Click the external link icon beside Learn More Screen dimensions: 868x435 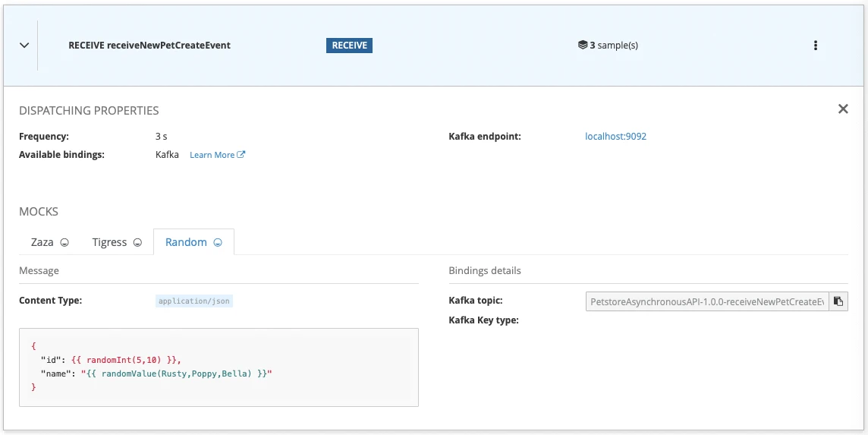(241, 155)
